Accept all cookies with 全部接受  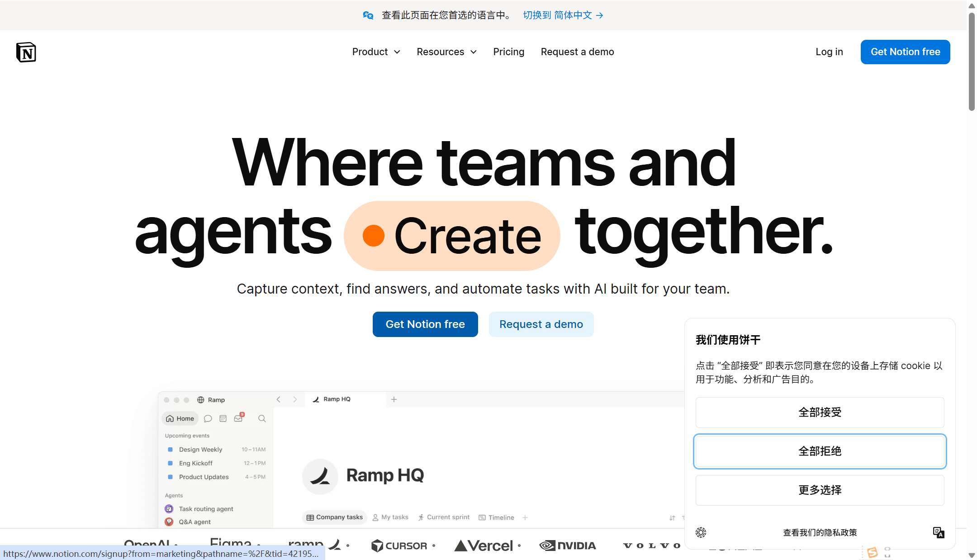[820, 413]
